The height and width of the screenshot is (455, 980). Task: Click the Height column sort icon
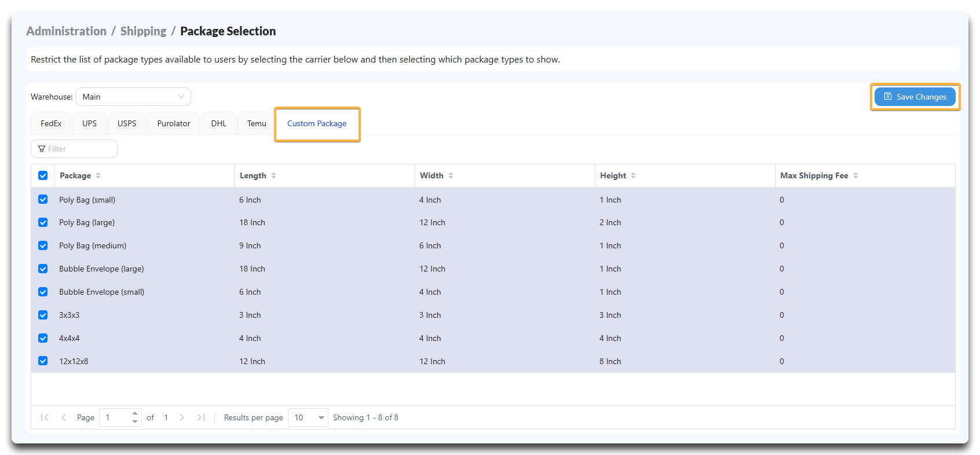point(633,175)
